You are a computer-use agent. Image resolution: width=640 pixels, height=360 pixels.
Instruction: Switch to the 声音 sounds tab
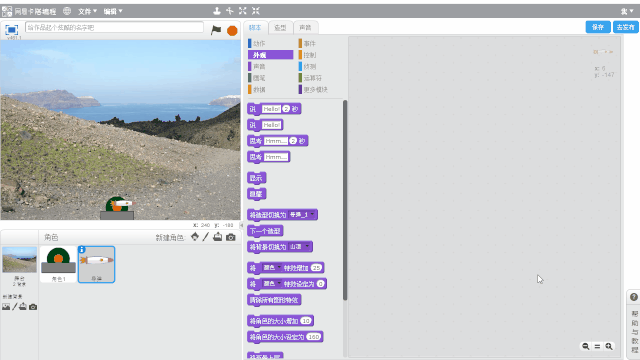coord(305,27)
